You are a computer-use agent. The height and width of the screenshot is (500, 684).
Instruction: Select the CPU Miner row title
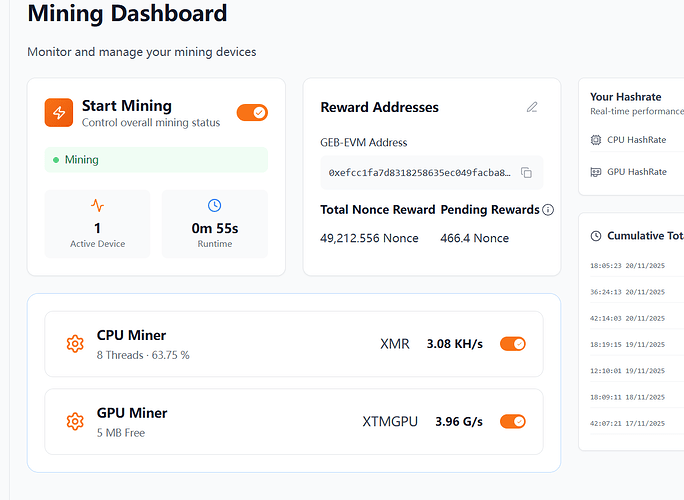tap(131, 336)
